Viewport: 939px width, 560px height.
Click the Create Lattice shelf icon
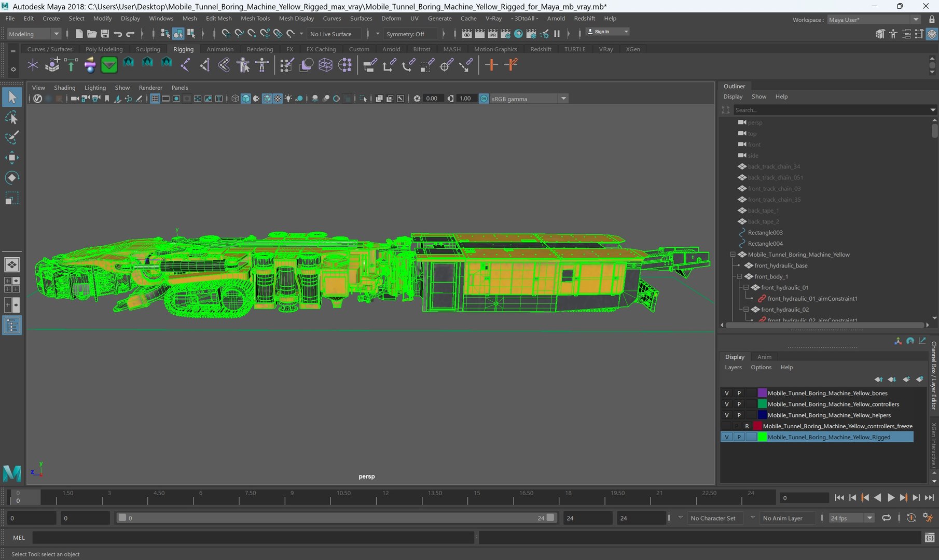325,65
